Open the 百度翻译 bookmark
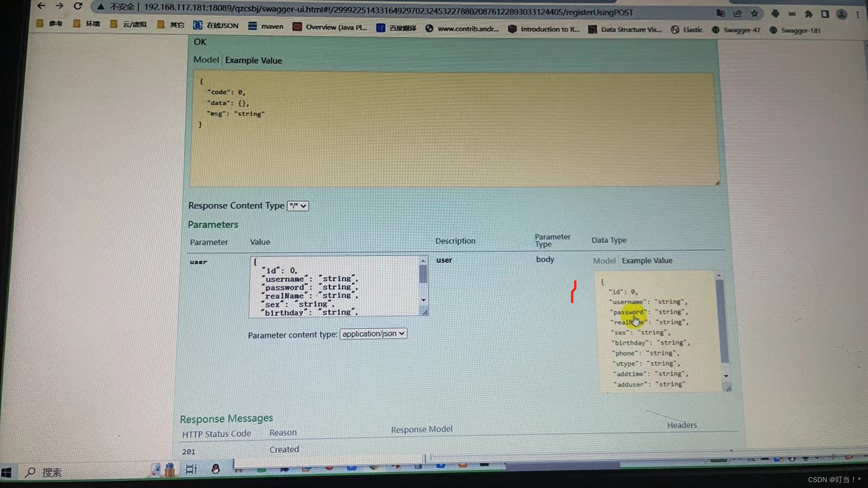The width and height of the screenshot is (868, 488). coord(396,28)
